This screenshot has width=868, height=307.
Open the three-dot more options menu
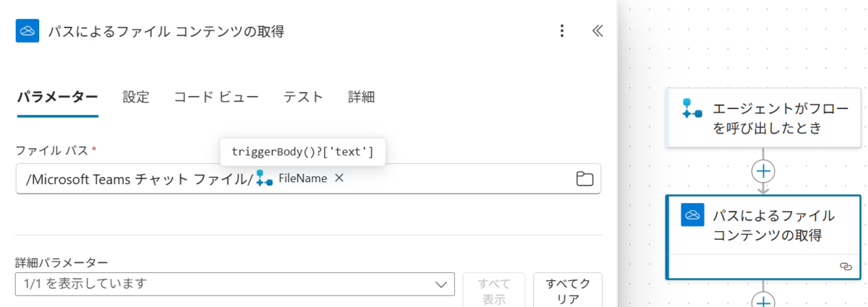(x=562, y=31)
